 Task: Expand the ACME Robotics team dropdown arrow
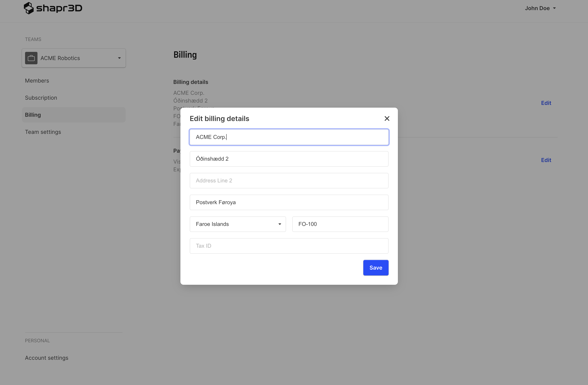119,58
